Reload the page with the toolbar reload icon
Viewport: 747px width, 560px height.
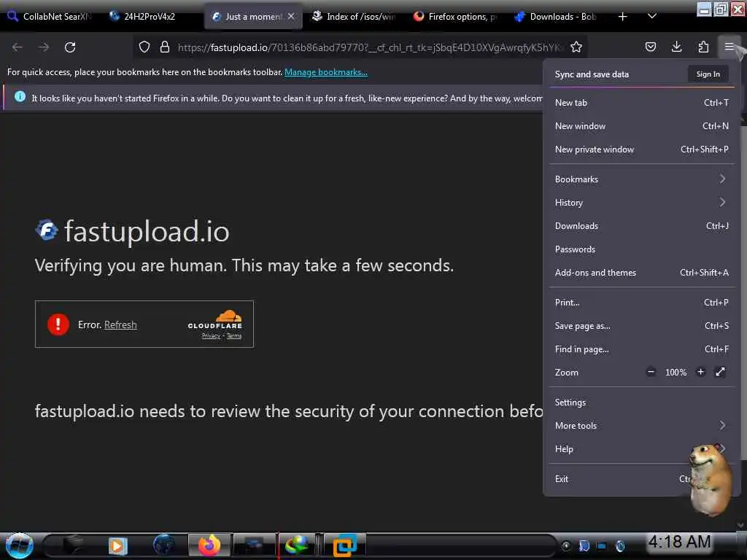click(70, 47)
